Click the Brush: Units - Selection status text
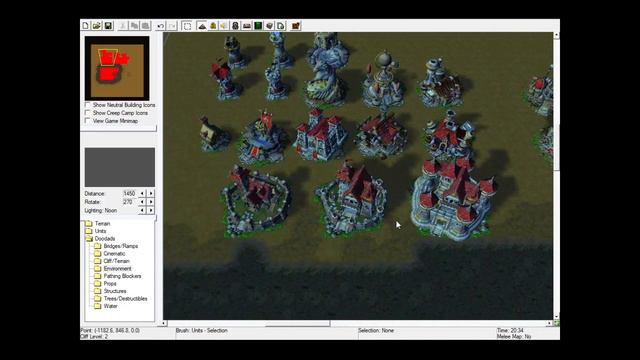Screen dimensions: 640x360 coord(202,330)
